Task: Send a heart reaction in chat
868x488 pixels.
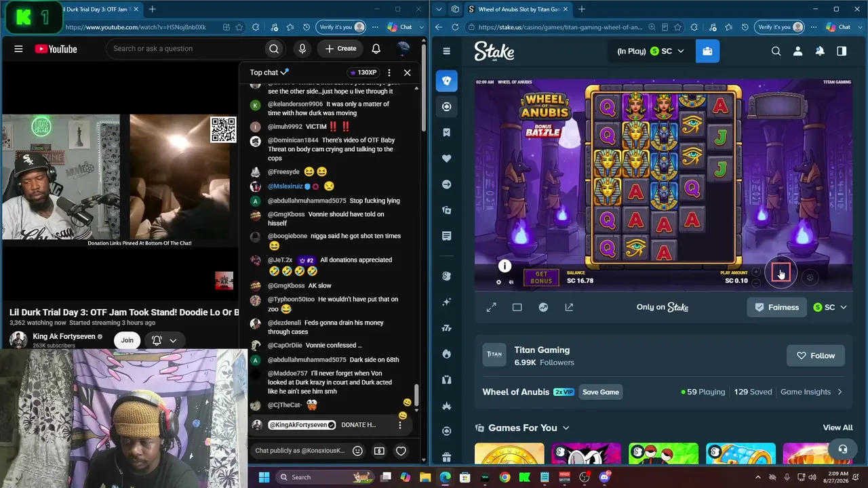Action: [x=401, y=451]
